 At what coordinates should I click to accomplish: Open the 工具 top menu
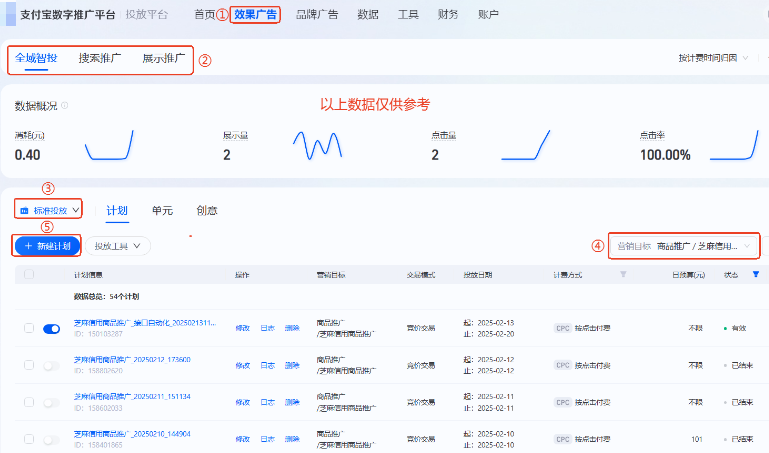408,14
